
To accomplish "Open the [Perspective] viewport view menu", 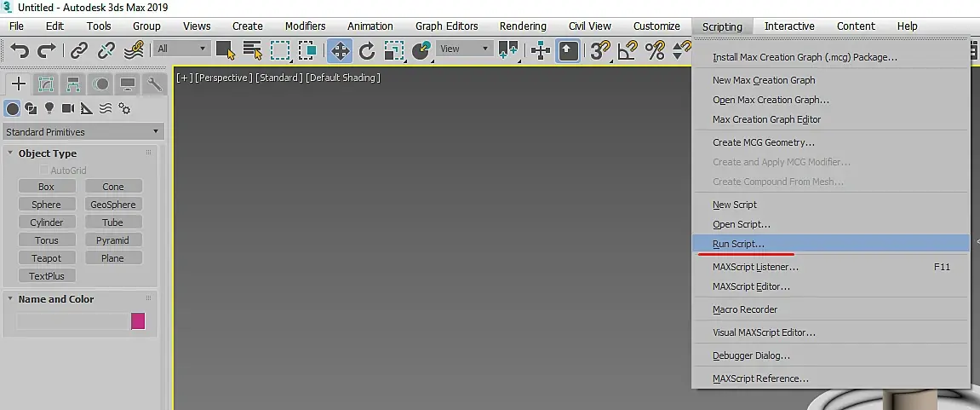I will coord(224,78).
